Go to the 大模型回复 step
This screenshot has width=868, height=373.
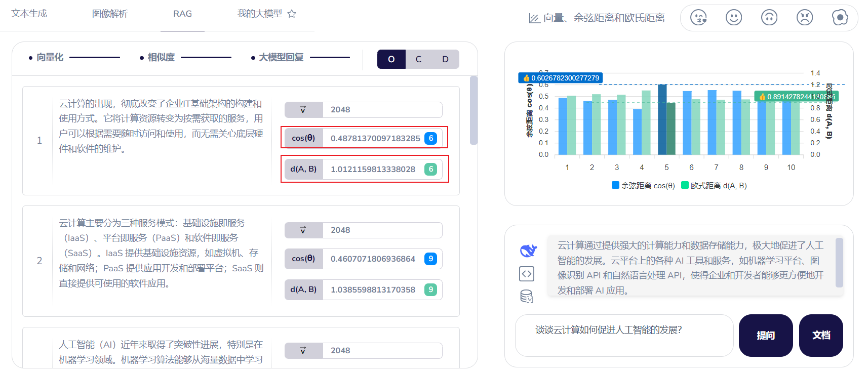[281, 58]
